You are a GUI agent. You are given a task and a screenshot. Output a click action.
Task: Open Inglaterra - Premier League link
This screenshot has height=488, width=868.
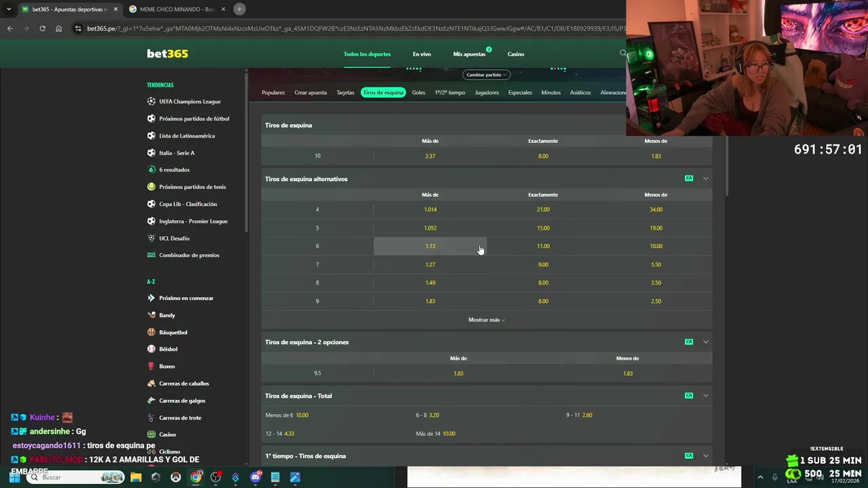193,221
